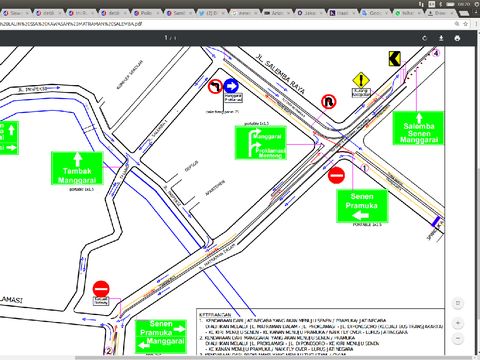480x360 pixels.
Task: Open the keyboard layout indicator
Action: coord(432,4)
